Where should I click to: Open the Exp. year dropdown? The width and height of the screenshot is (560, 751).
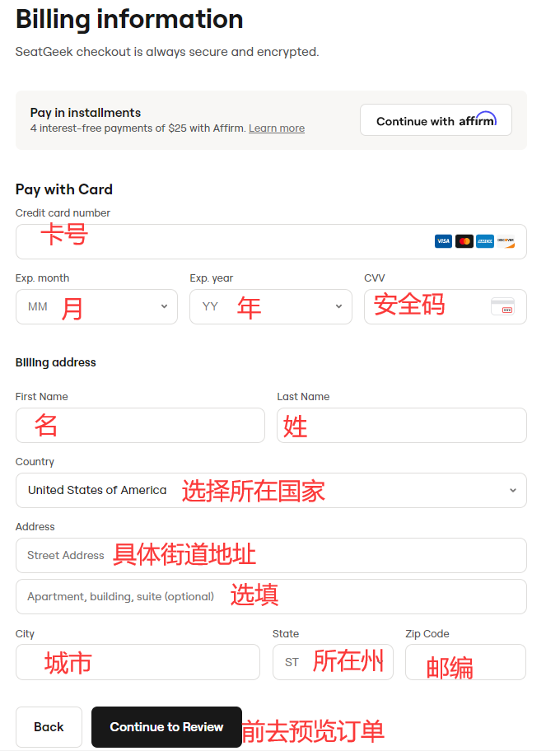(x=271, y=306)
